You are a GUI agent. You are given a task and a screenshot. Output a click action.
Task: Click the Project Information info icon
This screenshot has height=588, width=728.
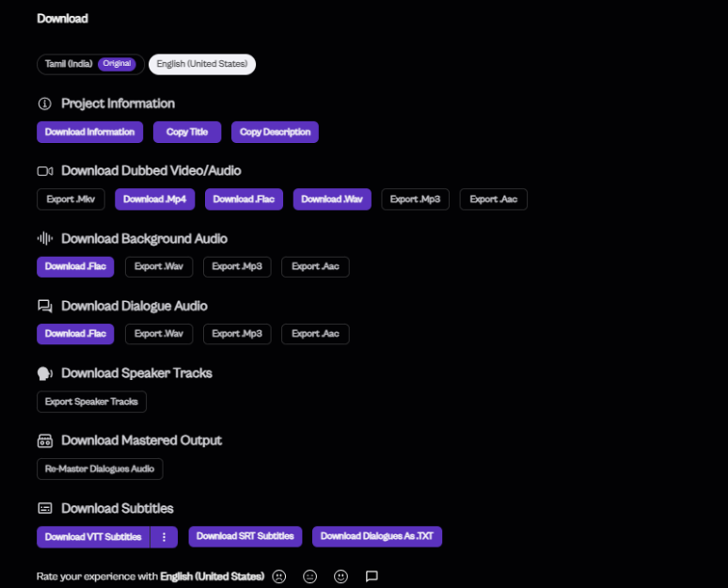44,103
